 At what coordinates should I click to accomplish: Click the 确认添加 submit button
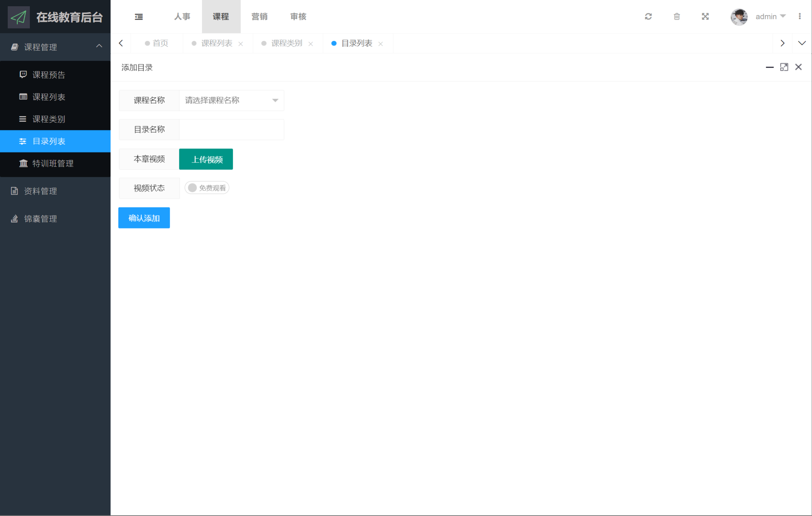coord(144,218)
